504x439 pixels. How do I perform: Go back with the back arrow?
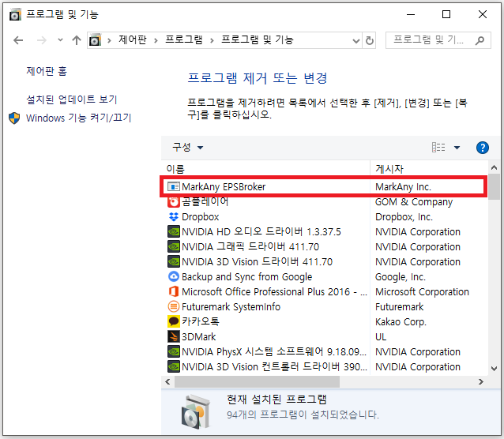[18, 40]
